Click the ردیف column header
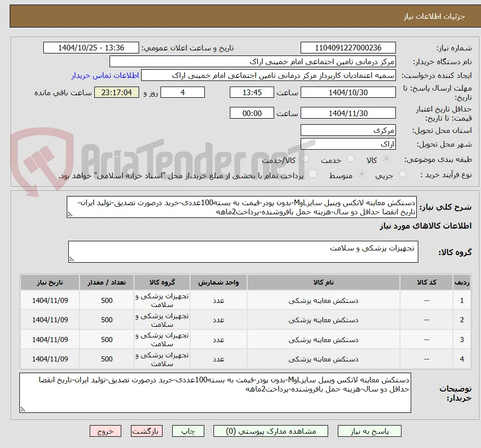This screenshot has height=448, width=481. pyautogui.click(x=462, y=282)
